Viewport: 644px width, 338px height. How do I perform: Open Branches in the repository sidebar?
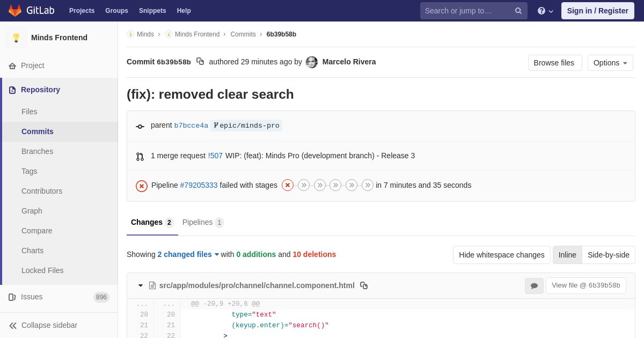pyautogui.click(x=37, y=151)
